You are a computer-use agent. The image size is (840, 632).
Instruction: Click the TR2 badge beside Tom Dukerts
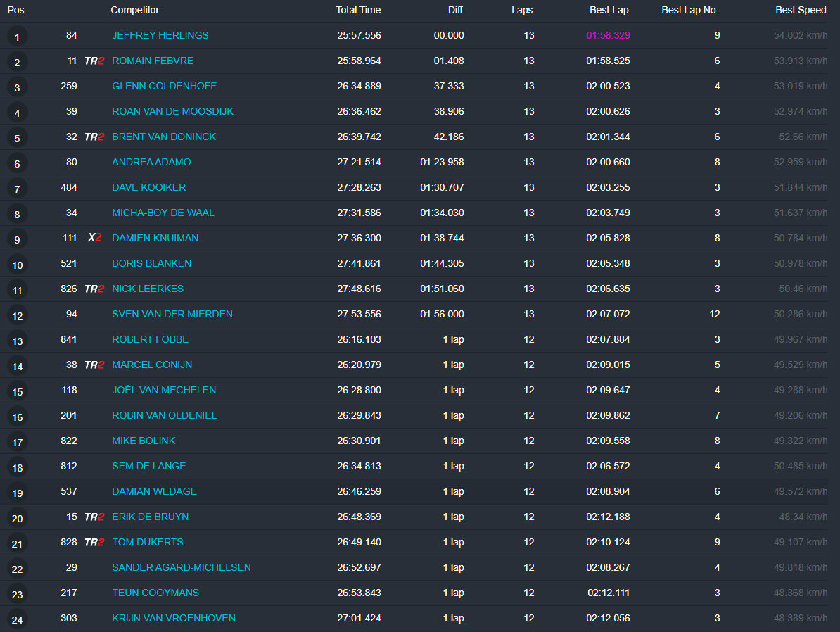pyautogui.click(x=94, y=542)
